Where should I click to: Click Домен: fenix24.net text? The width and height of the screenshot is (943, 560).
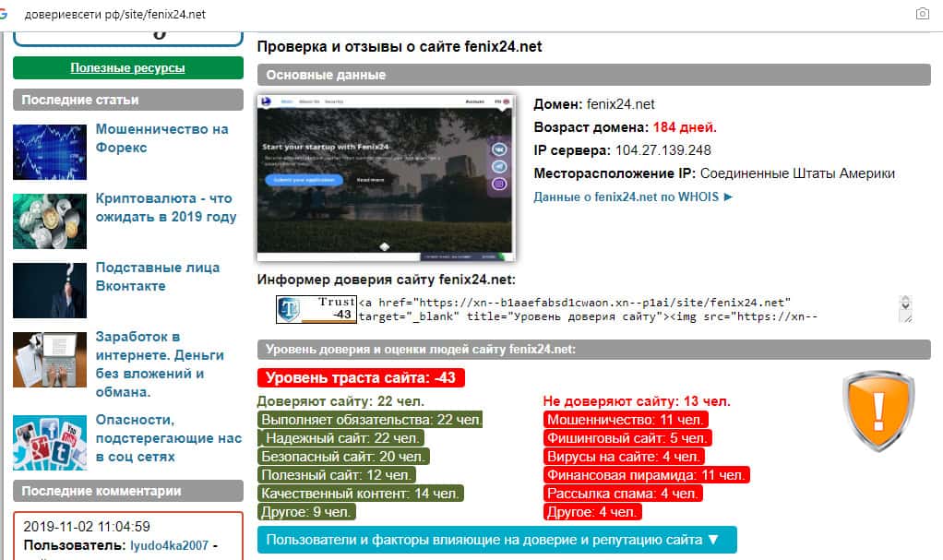click(x=594, y=104)
